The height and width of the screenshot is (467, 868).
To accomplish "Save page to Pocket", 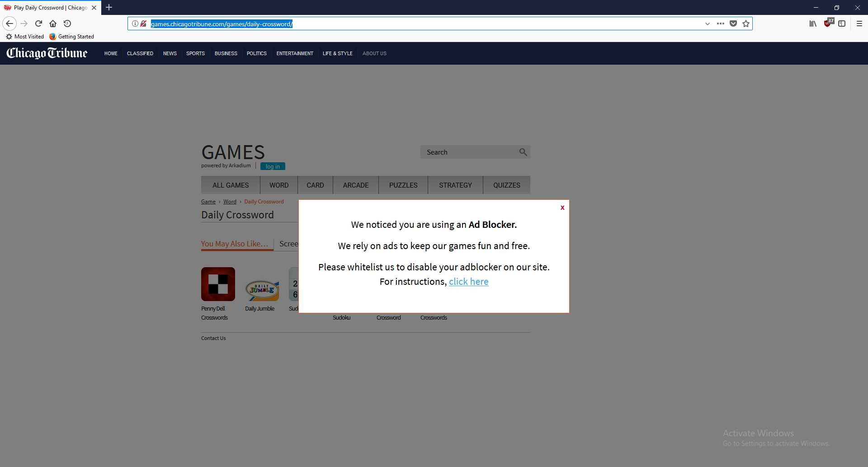I will click(x=733, y=24).
